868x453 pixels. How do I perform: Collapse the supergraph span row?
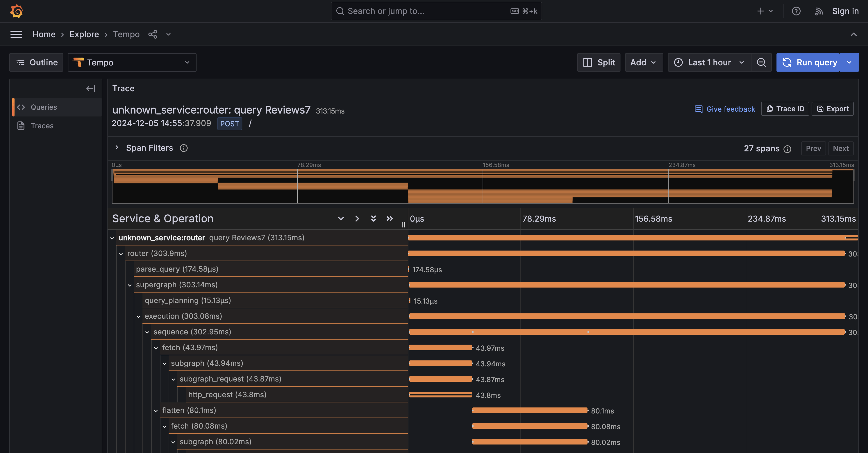point(130,285)
